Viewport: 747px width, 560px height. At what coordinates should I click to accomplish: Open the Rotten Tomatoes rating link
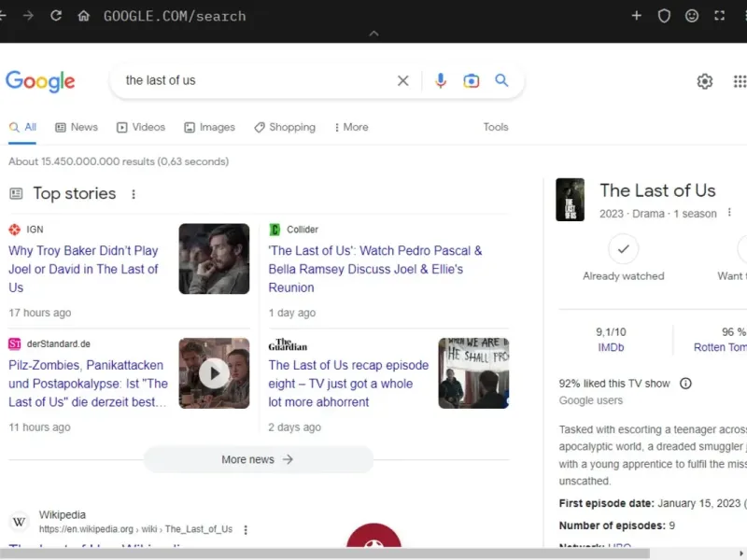pos(720,347)
